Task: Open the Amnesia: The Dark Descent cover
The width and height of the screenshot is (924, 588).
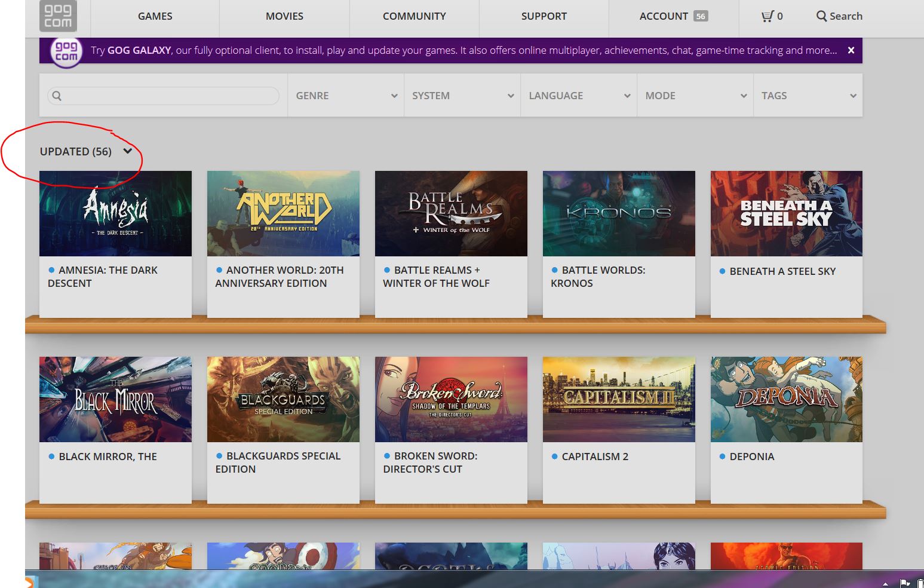Action: [x=115, y=213]
